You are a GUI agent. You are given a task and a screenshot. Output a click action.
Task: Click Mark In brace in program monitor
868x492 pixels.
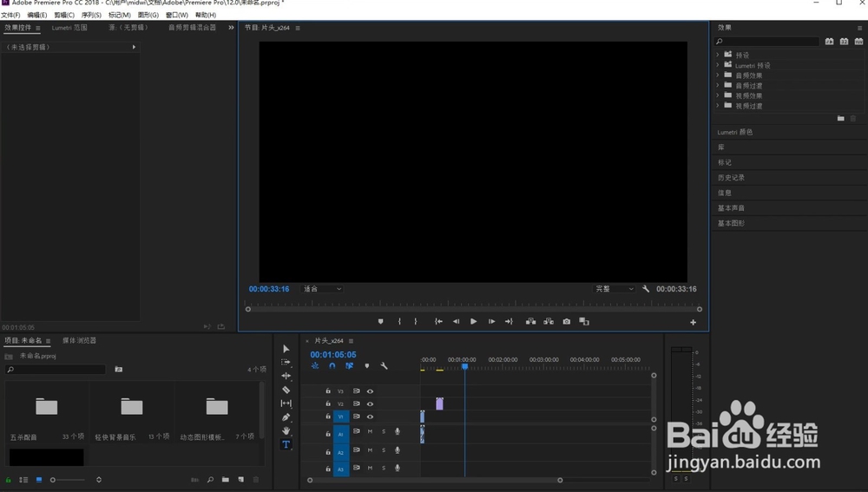[399, 322]
